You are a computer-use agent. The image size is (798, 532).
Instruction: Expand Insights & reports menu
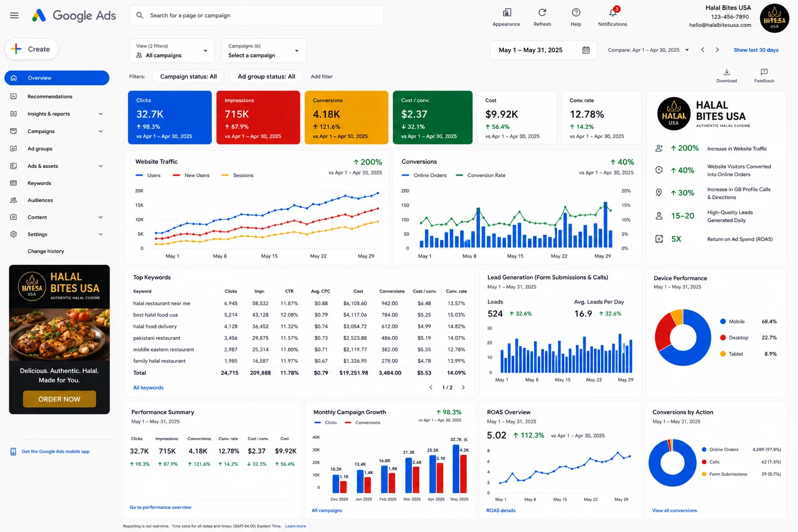tap(101, 114)
